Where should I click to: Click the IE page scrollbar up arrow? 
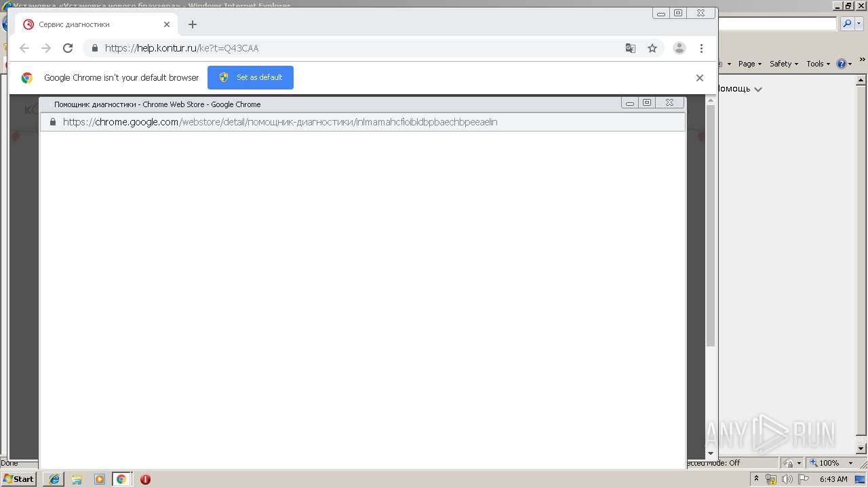tap(862, 80)
